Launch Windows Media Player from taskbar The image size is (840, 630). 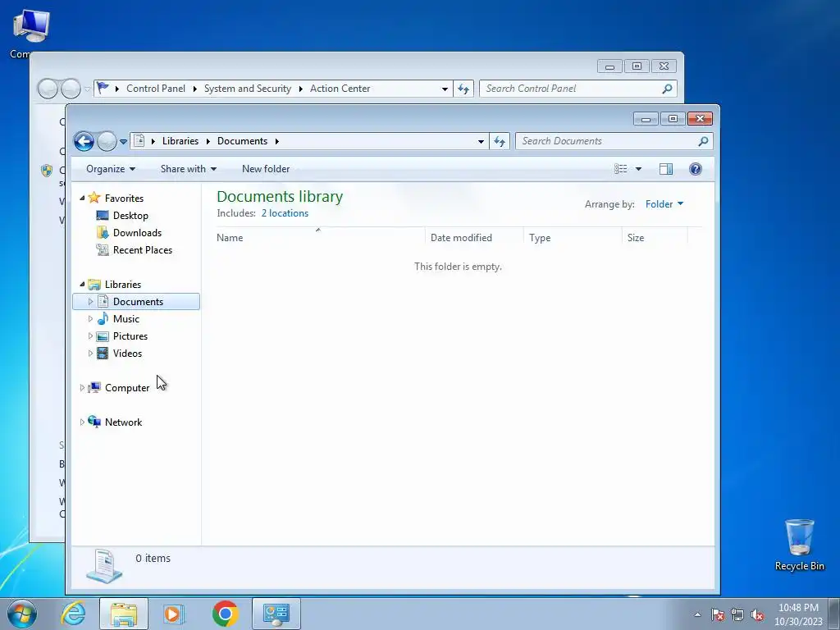coord(174,614)
